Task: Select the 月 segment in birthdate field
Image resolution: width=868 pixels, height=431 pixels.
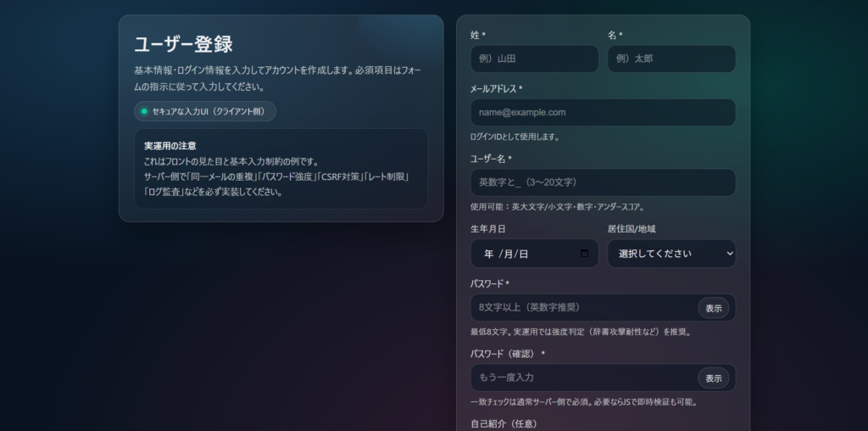Action: 507,254
